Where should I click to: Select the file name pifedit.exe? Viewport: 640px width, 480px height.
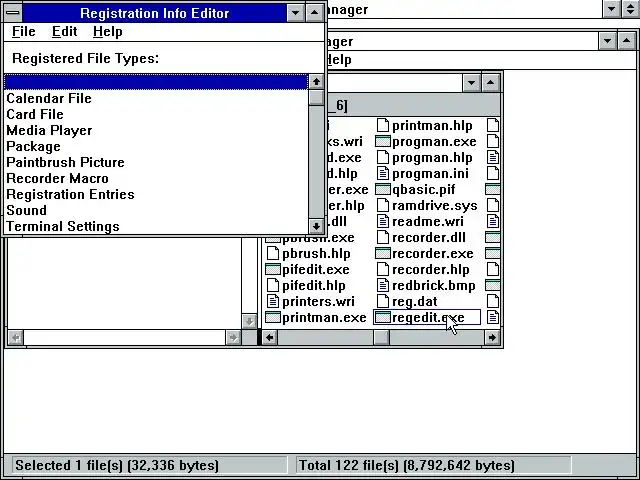click(316, 269)
